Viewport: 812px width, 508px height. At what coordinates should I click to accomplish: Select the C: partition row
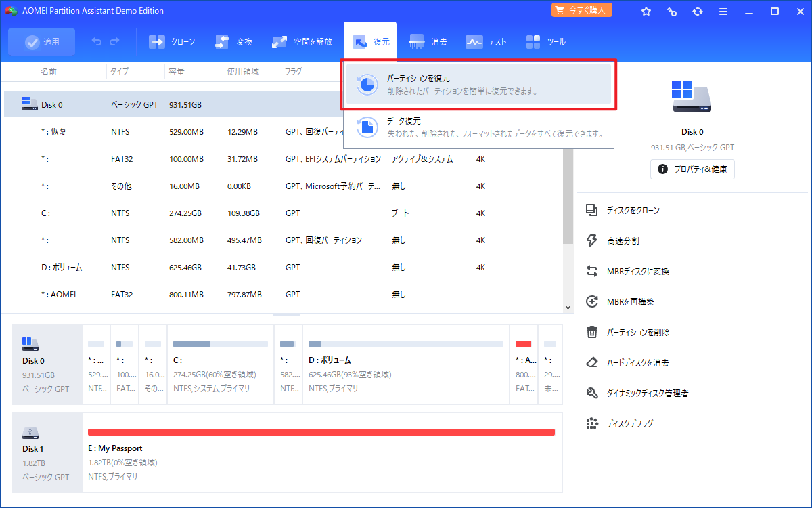(x=283, y=213)
